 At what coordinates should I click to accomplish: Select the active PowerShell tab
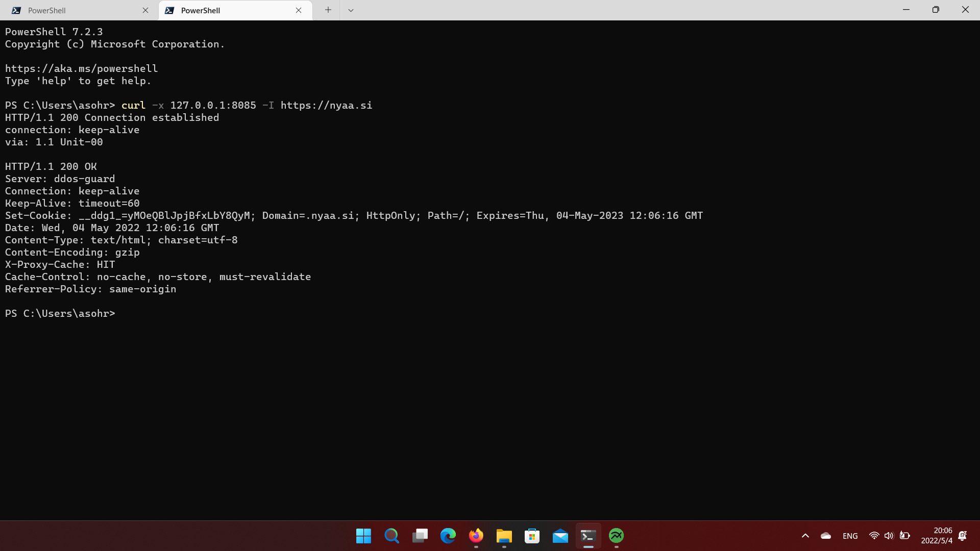[x=225, y=10]
